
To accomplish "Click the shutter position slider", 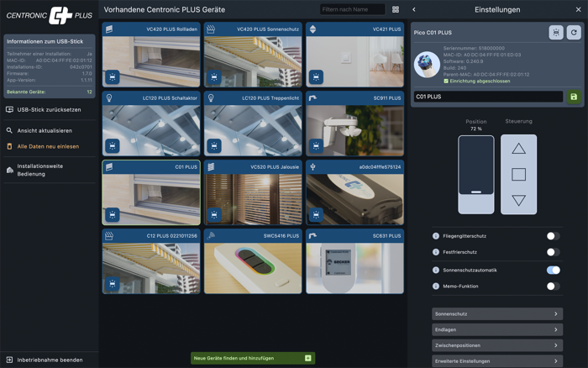I will click(476, 175).
